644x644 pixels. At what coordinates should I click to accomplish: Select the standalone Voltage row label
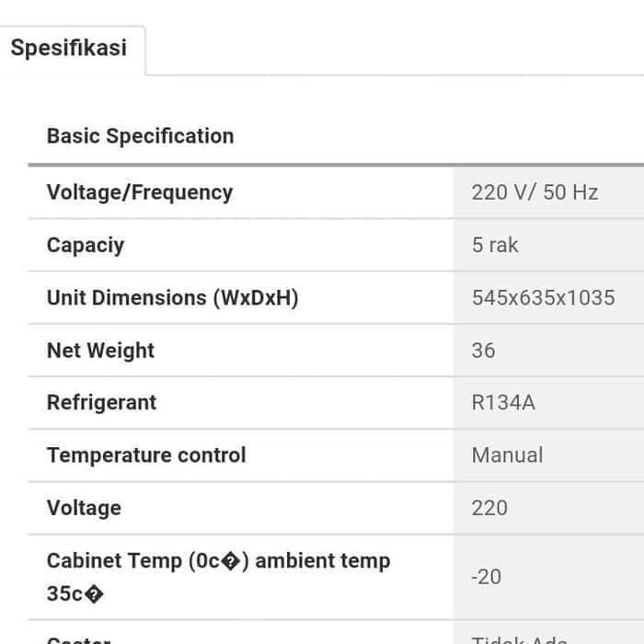[84, 508]
